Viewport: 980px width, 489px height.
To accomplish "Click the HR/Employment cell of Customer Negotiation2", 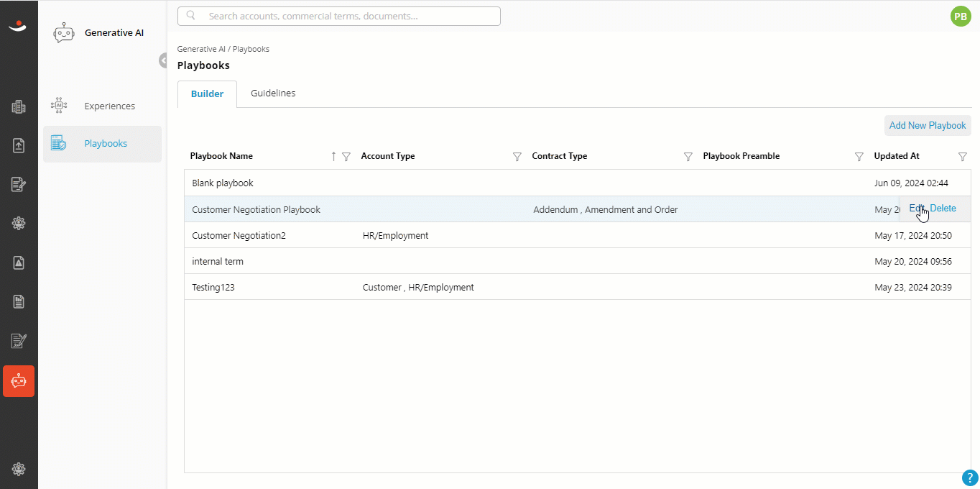I will (395, 236).
